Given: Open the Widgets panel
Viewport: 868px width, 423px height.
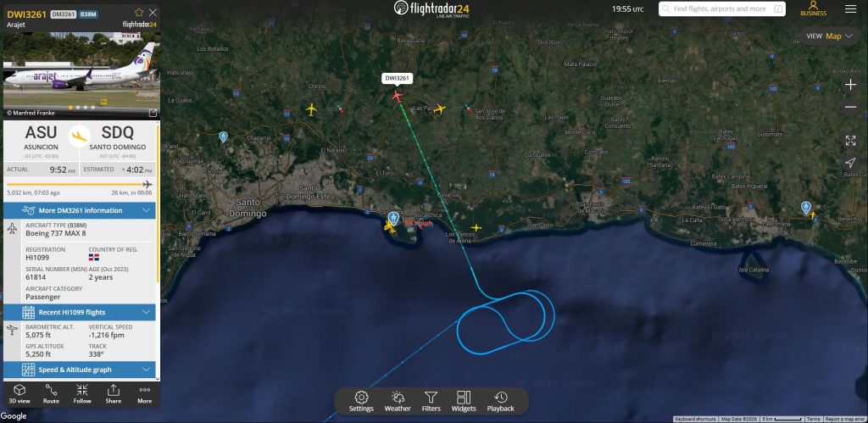Looking at the screenshot, I should coord(464,402).
